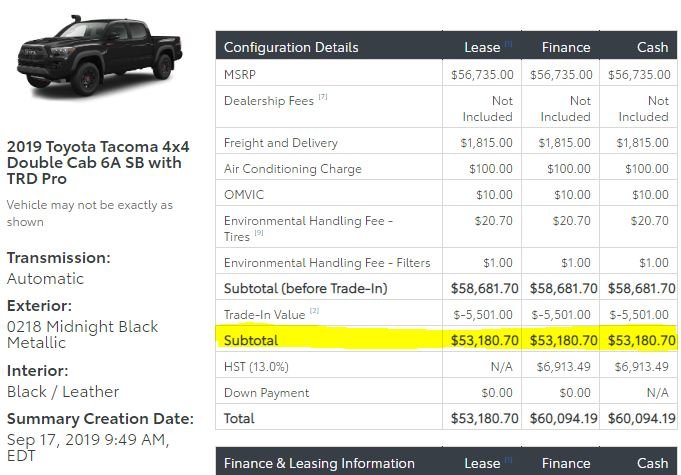Click the Subtotal (before Trade-In) label
Image resolution: width=681 pixels, height=475 pixels.
tap(305, 289)
